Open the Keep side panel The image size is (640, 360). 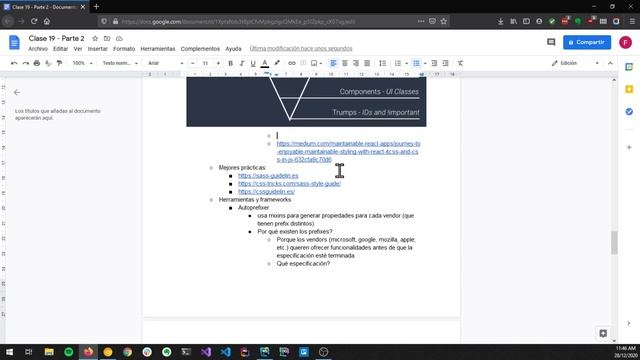629,89
